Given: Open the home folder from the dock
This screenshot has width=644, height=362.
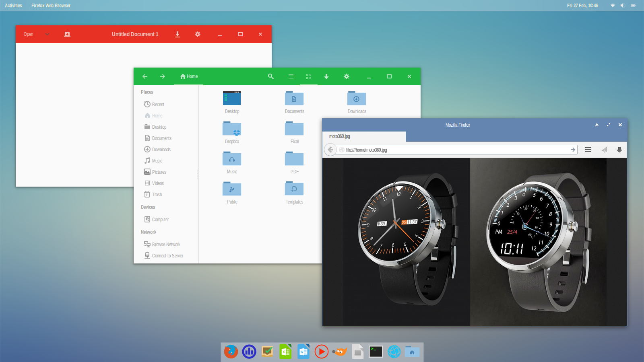Looking at the screenshot, I should click(412, 352).
